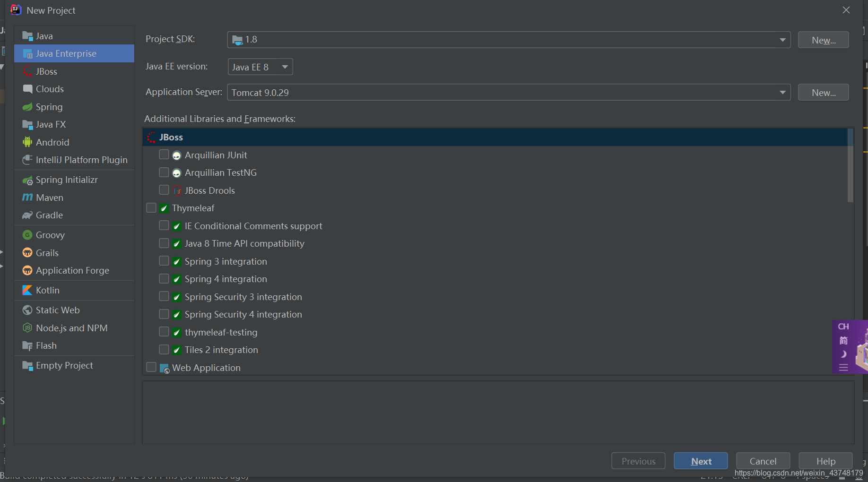Check the JBoss Drools checkbox

pyautogui.click(x=164, y=190)
